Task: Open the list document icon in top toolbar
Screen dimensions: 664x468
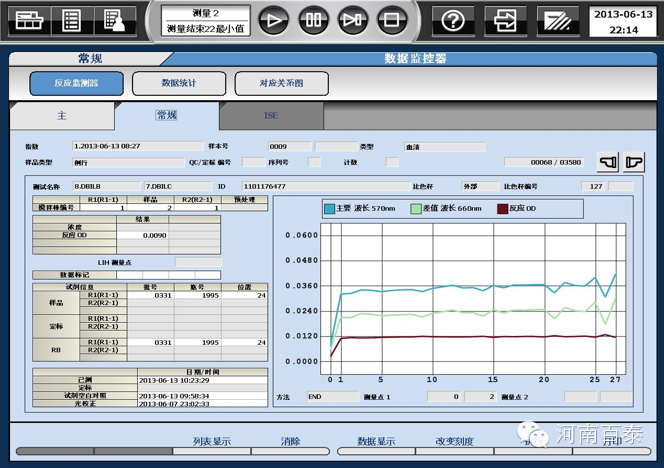Action: pos(72,19)
